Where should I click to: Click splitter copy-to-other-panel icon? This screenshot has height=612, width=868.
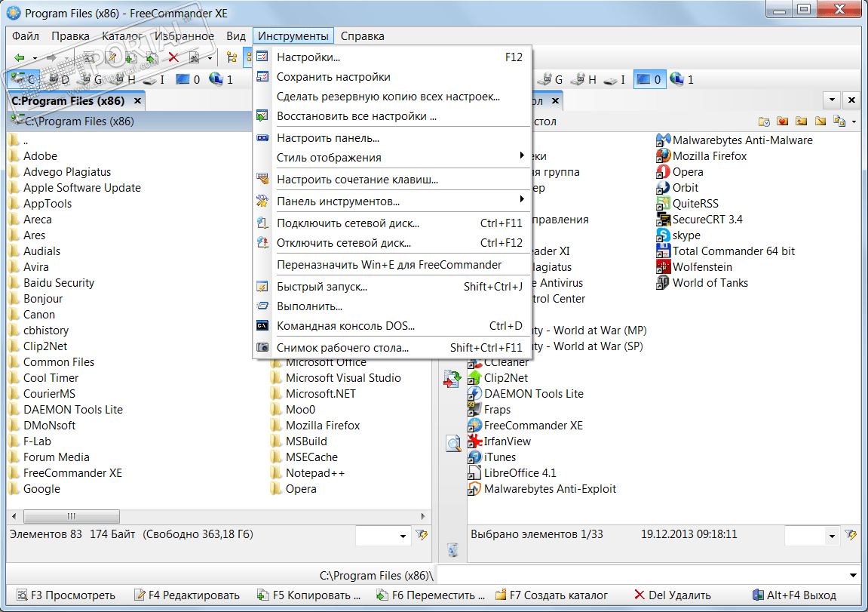click(452, 379)
